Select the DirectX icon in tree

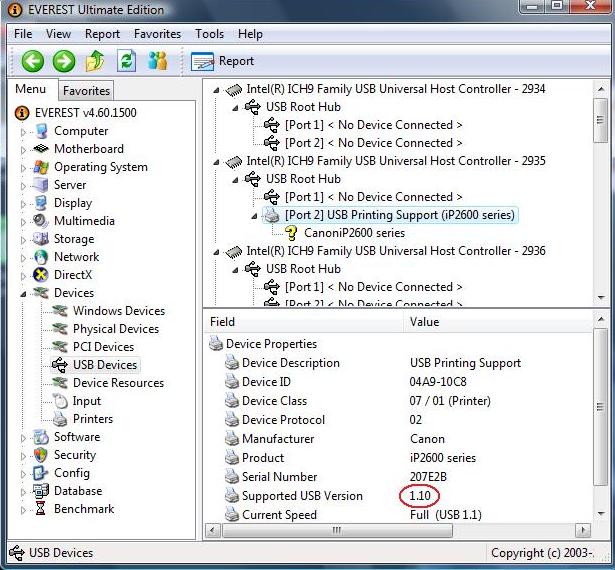tap(41, 275)
